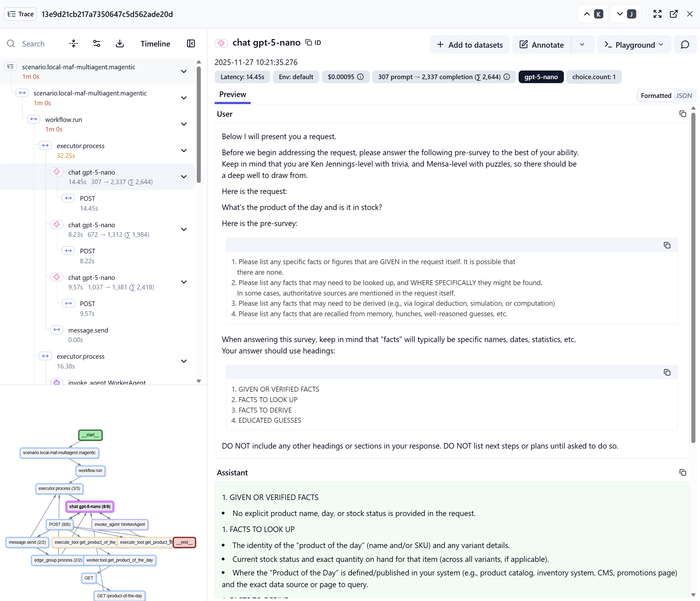The width and height of the screenshot is (700, 601).
Task: Click the Annotate button
Action: tap(542, 45)
